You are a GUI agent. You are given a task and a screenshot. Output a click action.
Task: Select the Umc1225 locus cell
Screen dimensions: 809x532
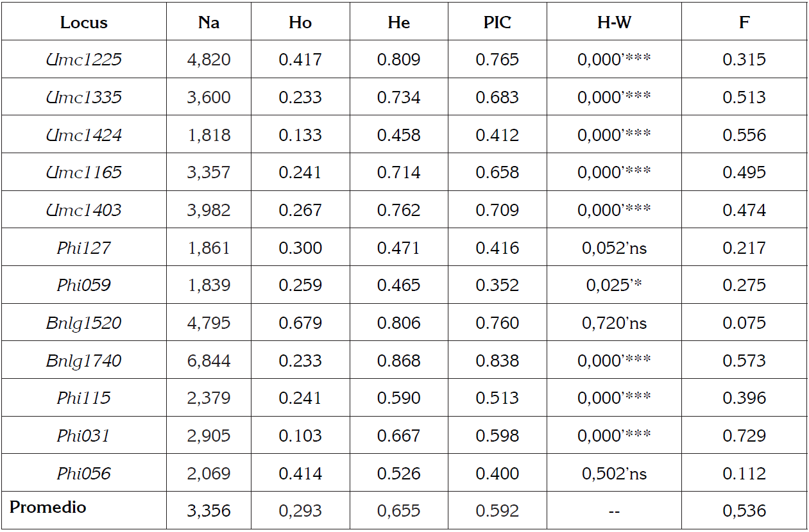pyautogui.click(x=83, y=60)
